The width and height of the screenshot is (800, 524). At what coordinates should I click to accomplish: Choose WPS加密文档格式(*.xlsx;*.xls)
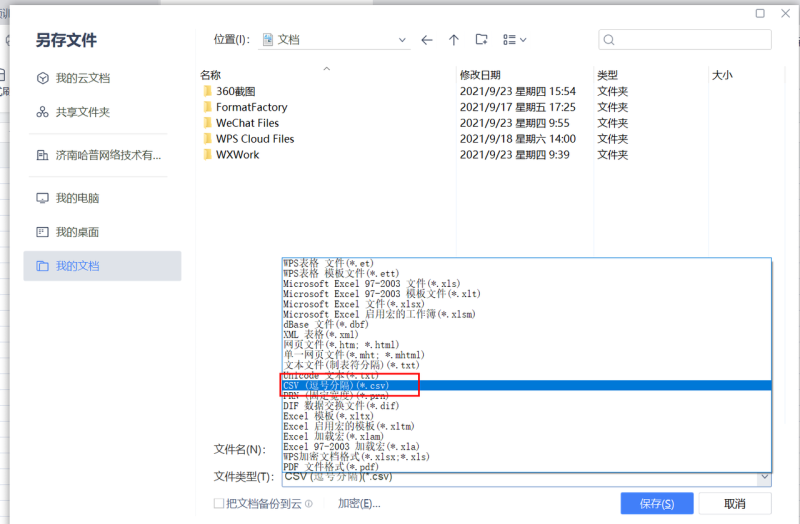click(x=527, y=457)
